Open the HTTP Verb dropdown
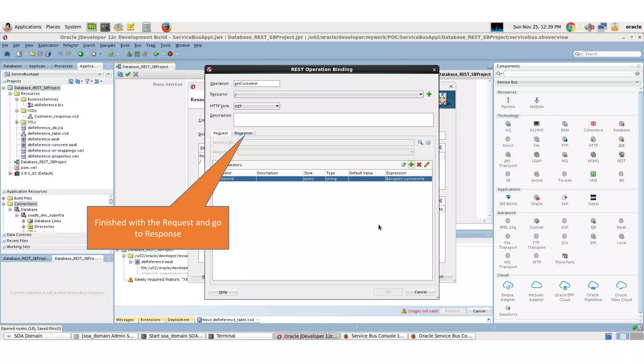The width and height of the screenshot is (644, 362). pyautogui.click(x=277, y=106)
